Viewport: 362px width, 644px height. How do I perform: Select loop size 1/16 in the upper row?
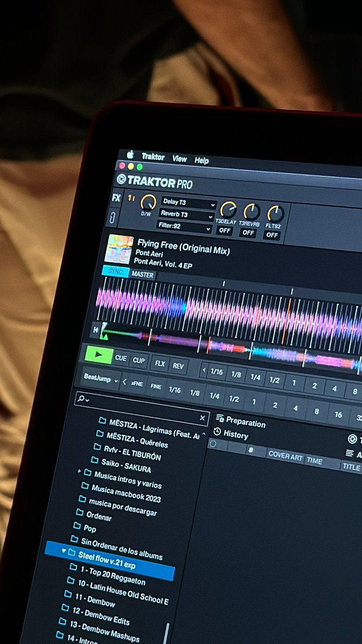click(216, 371)
